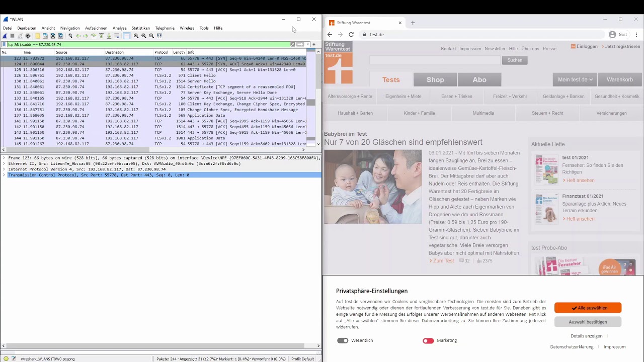Open the Statistiken menu
Viewport: 644px width, 362px height.
click(141, 28)
